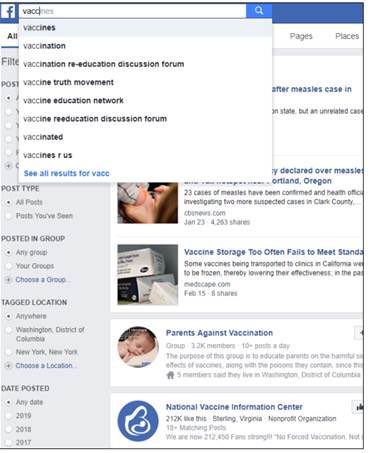Click Join button on Parents Against Vaccination

point(359,333)
